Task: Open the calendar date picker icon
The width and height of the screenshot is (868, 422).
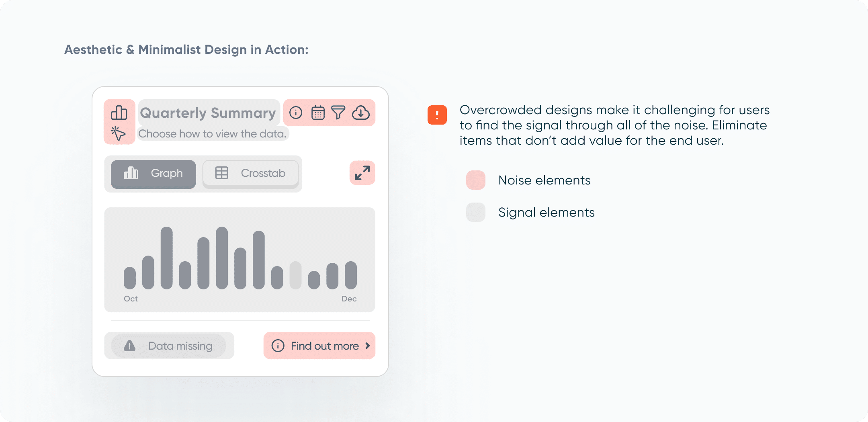Action: pyautogui.click(x=318, y=113)
